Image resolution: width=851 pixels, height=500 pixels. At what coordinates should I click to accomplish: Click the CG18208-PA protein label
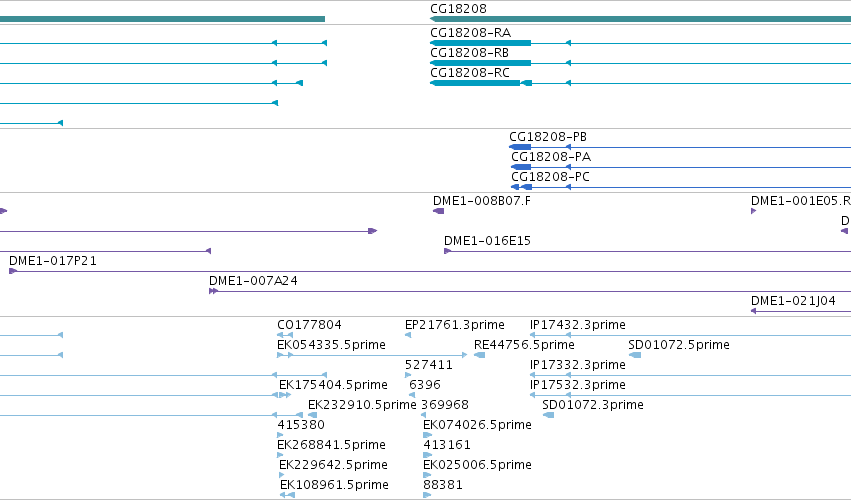551,157
